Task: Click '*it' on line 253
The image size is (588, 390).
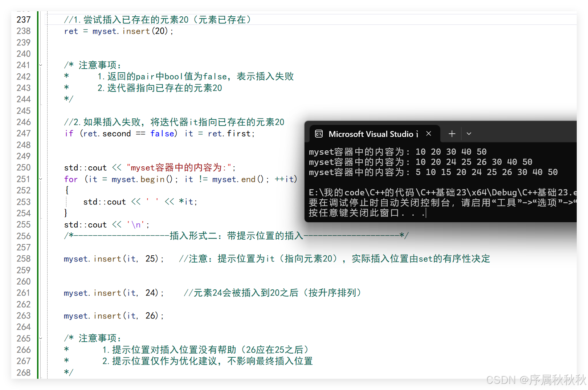Action: tap(186, 202)
